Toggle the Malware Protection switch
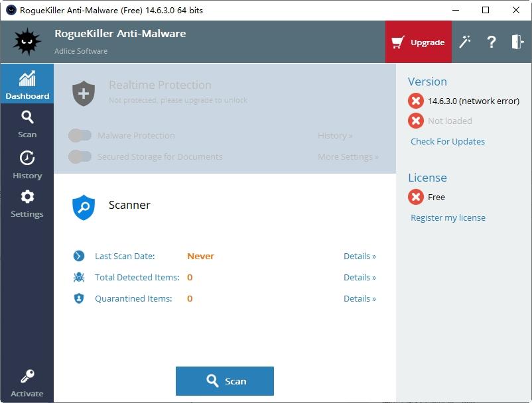Screen dimensions: 532x403 coord(80,136)
